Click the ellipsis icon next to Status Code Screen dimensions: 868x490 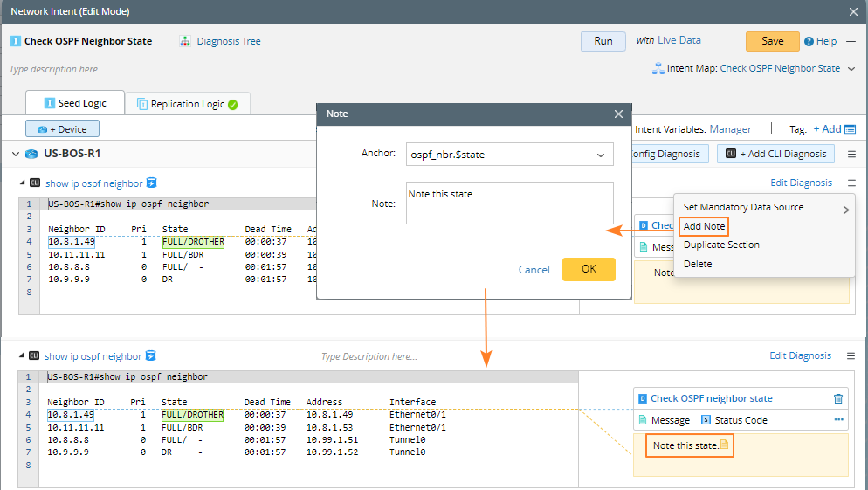838,420
